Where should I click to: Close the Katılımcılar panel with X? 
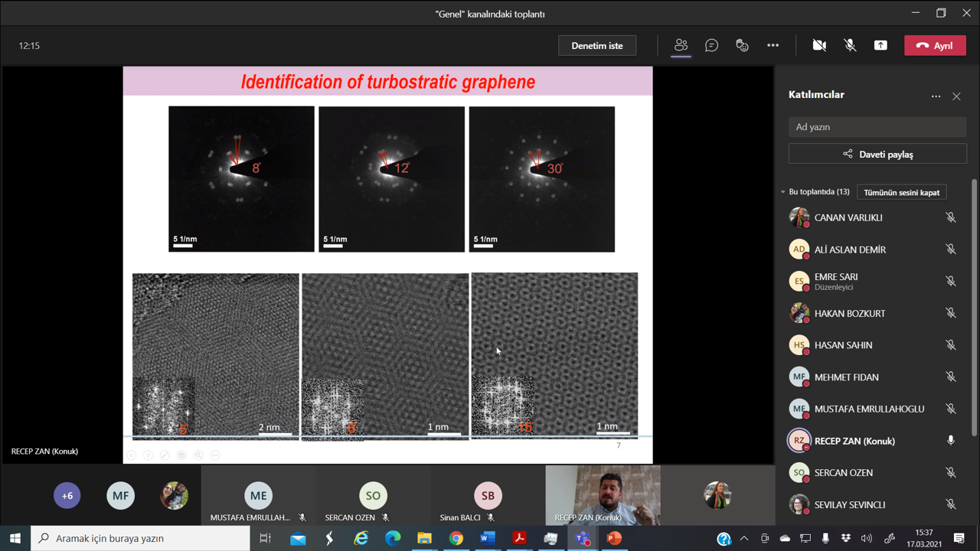pos(956,96)
